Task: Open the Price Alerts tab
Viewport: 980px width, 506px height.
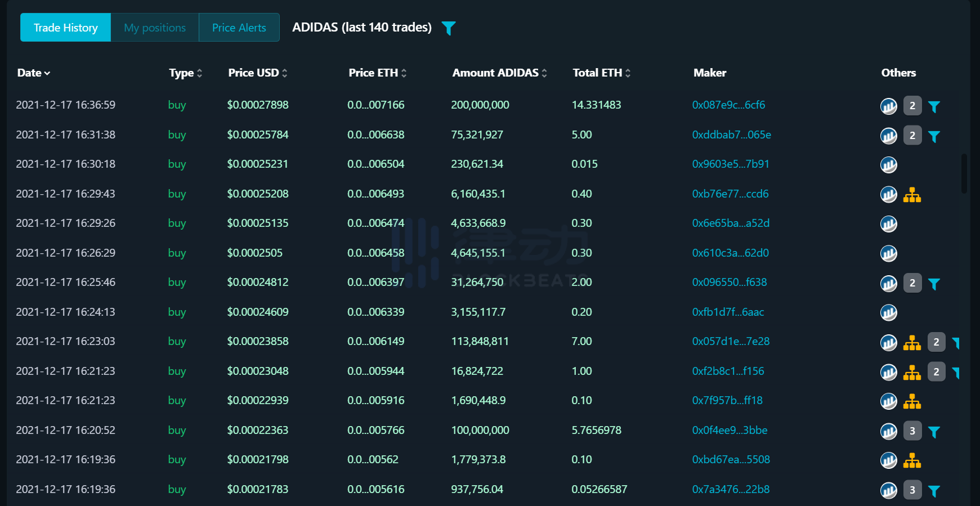Action: (x=239, y=28)
